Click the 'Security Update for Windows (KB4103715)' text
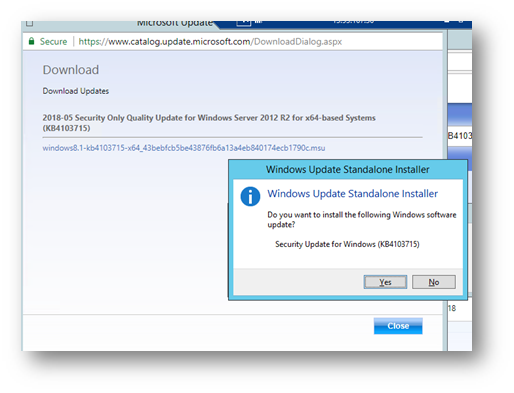Screen dimensions: 514x393 coord(347,244)
